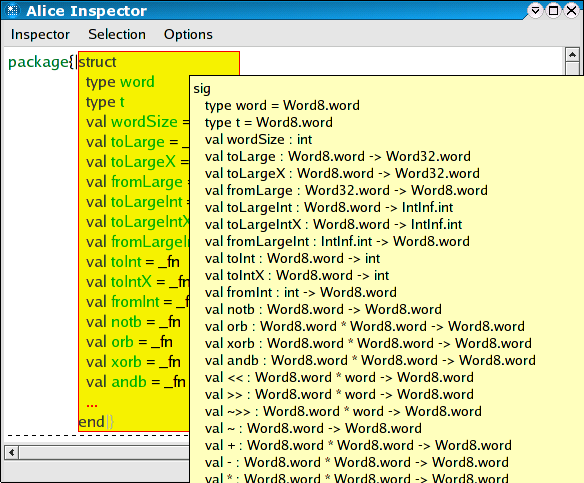Click 'sig' at the tooltip top

tap(202, 89)
